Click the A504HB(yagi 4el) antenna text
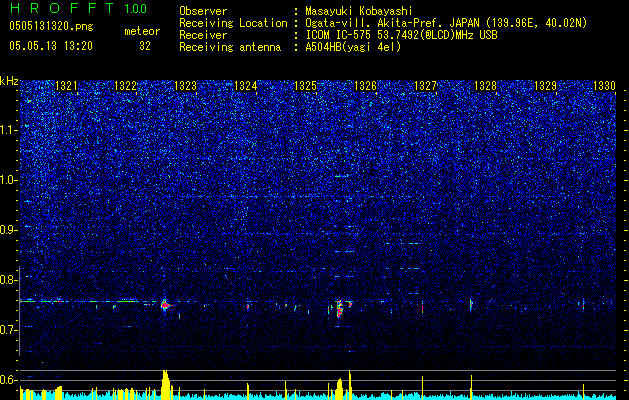 point(353,47)
